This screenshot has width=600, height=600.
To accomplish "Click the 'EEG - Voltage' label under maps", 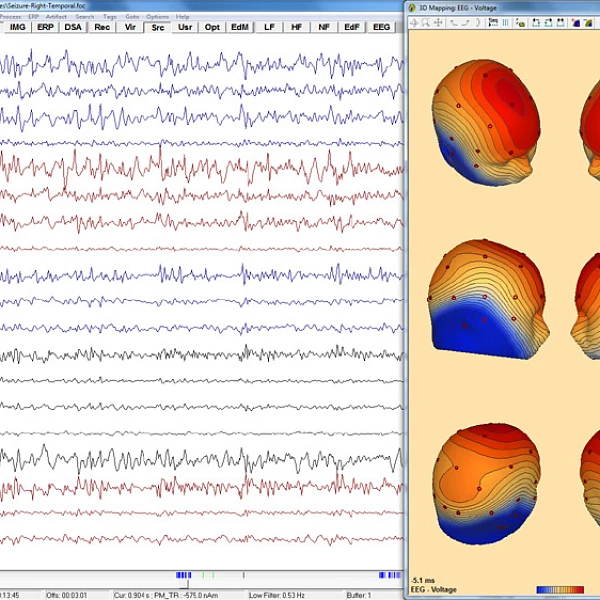I will point(434,589).
